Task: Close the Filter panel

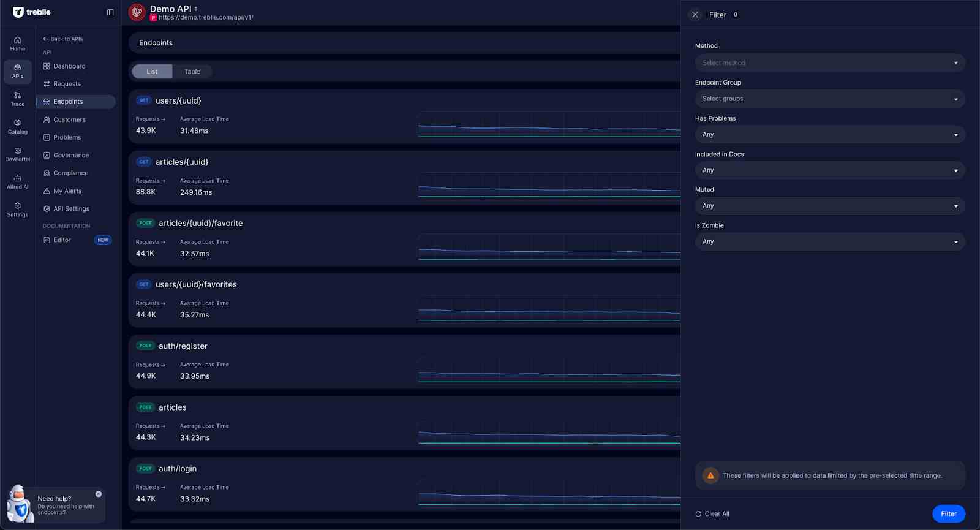Action: [x=695, y=15]
